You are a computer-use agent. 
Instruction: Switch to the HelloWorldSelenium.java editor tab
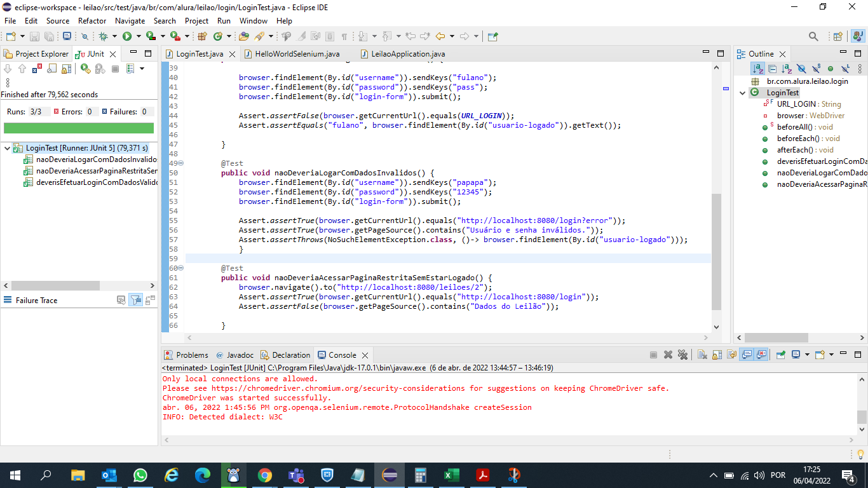tap(297, 54)
